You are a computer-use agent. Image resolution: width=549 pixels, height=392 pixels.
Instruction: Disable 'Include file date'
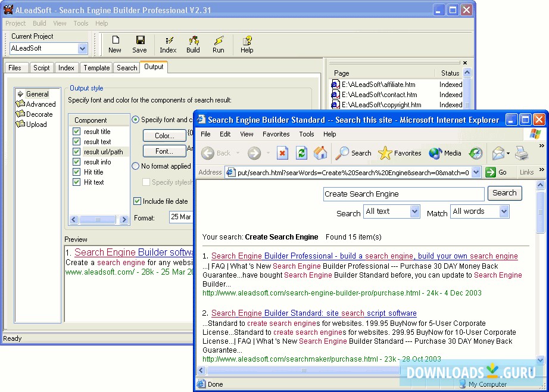pyautogui.click(x=137, y=201)
